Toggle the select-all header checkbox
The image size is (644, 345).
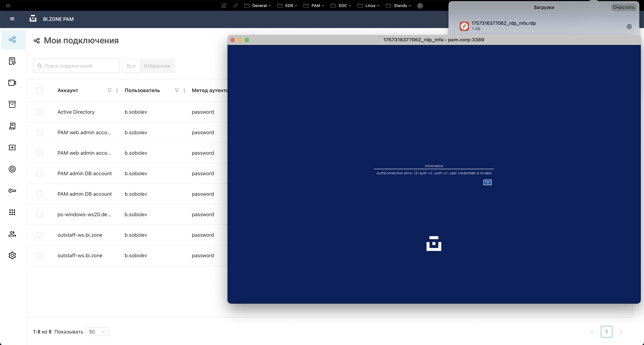tap(40, 90)
